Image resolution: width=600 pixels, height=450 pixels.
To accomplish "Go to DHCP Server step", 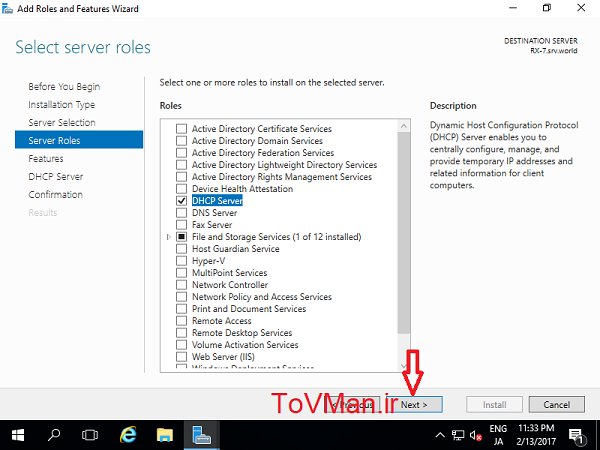I will click(55, 176).
